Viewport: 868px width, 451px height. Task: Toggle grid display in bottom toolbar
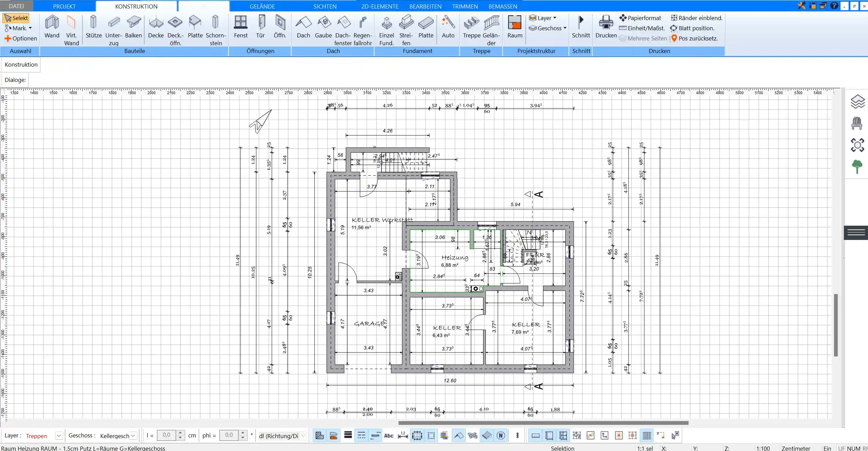647,435
